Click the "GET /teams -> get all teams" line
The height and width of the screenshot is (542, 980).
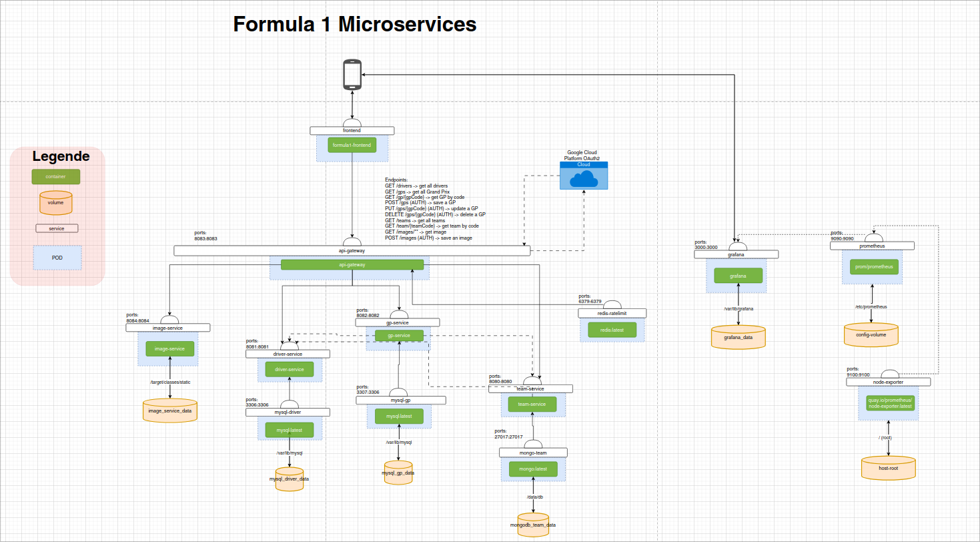[415, 220]
